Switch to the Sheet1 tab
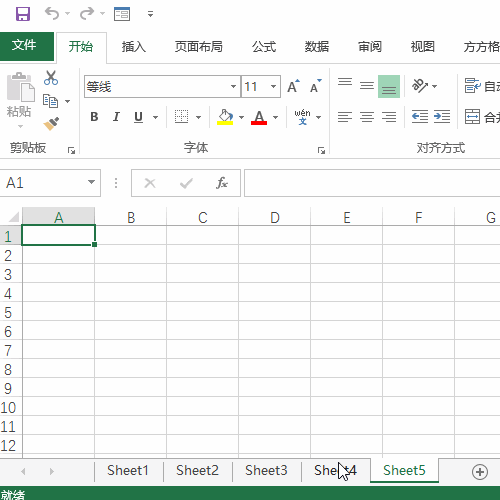 pos(128,470)
